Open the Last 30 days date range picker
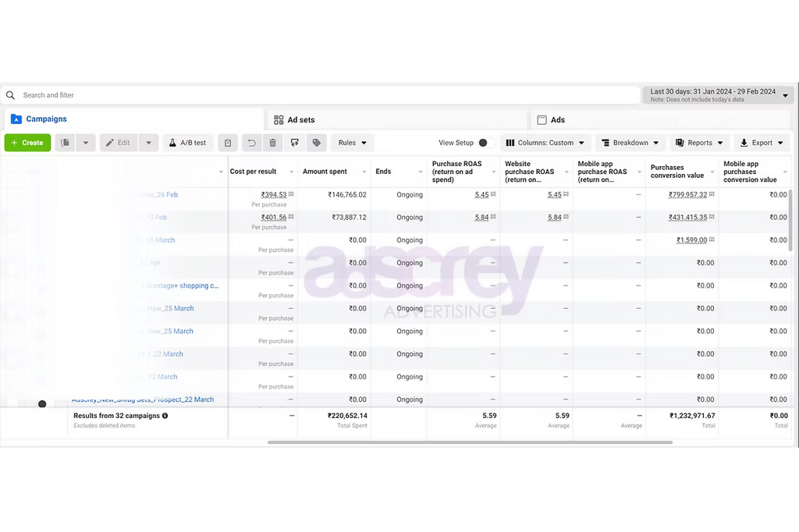Image resolution: width=799 pixels, height=532 pixels. (x=718, y=95)
